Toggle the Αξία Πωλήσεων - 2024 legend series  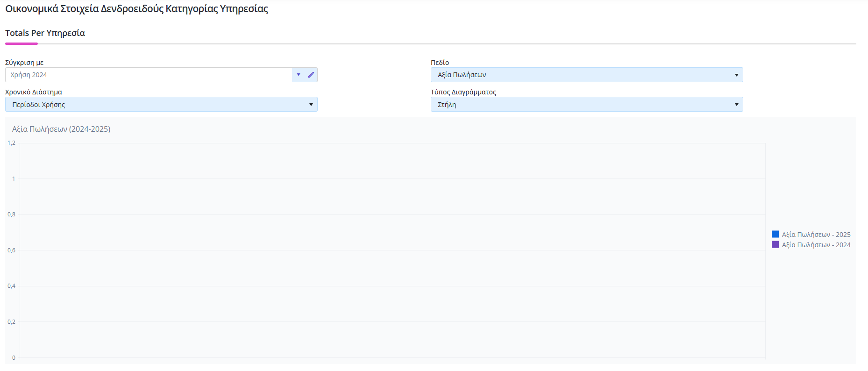coord(811,245)
